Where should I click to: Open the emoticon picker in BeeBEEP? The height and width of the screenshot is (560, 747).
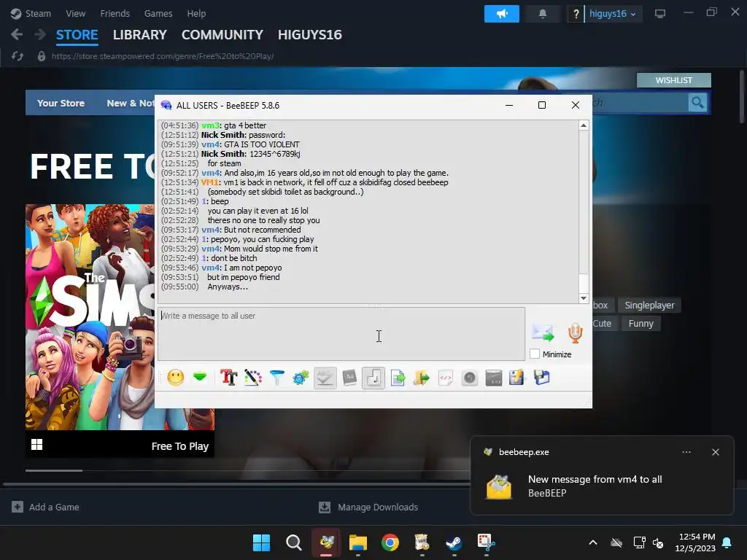click(x=176, y=378)
